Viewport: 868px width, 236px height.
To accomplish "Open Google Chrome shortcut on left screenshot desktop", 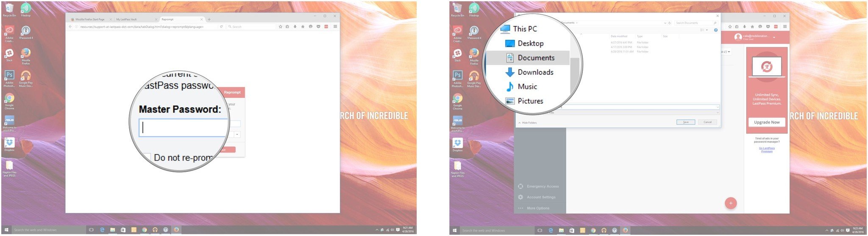I will pos(9,102).
